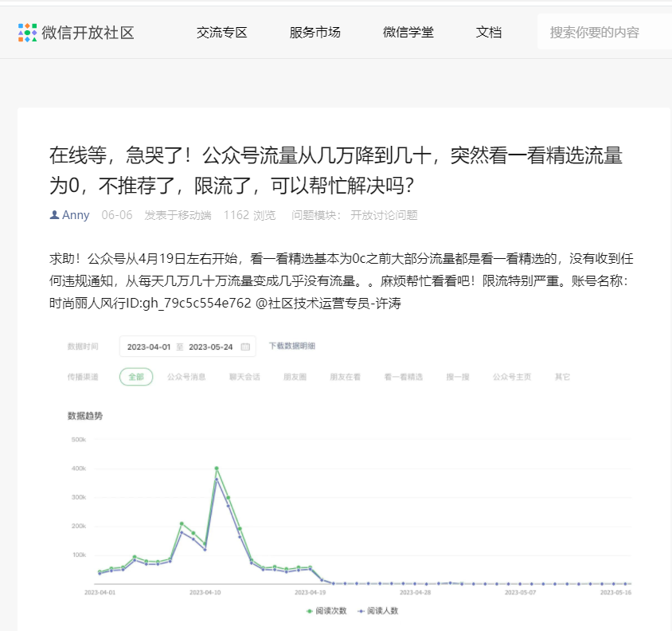Click the 500k y-axis label
The width and height of the screenshot is (672, 631).
click(x=79, y=440)
